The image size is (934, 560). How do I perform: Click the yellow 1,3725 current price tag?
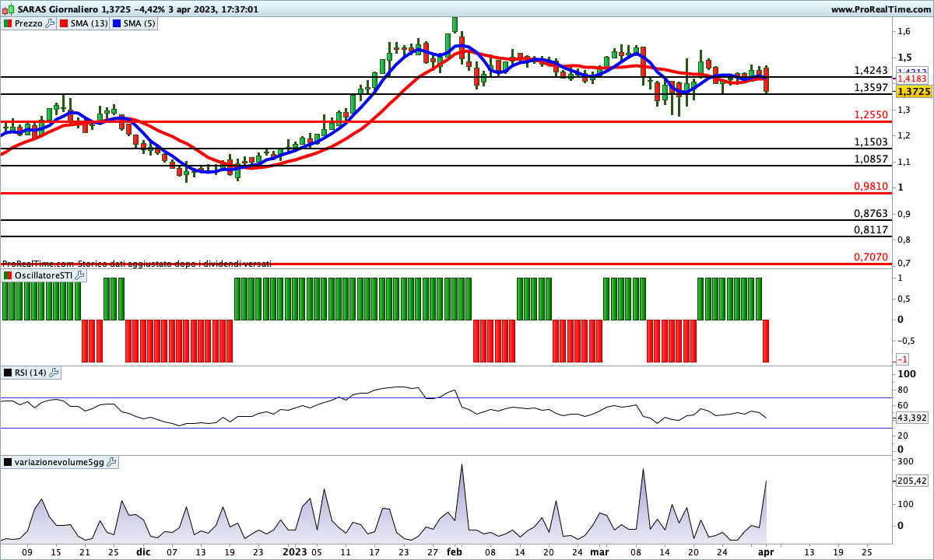(913, 92)
